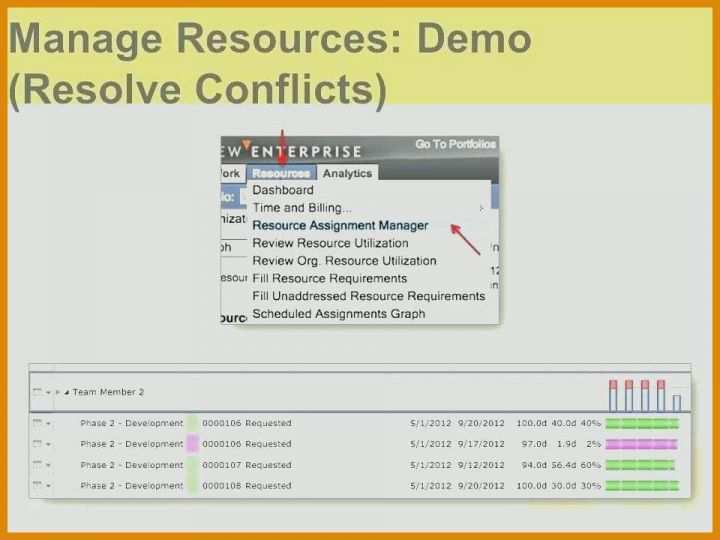This screenshot has width=720, height=540.
Task: Click the green schedule bar on the 40% row
Action: (642, 423)
